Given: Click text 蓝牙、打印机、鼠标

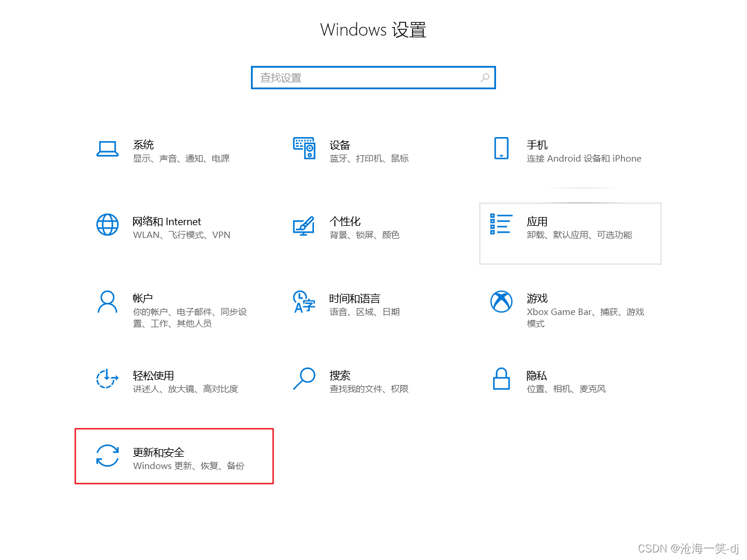Looking at the screenshot, I should (x=369, y=159).
